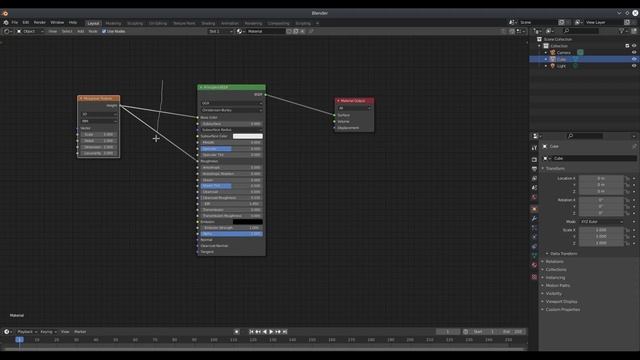Hide the Light in the outliner
The width and height of the screenshot is (640, 360).
coord(634,66)
